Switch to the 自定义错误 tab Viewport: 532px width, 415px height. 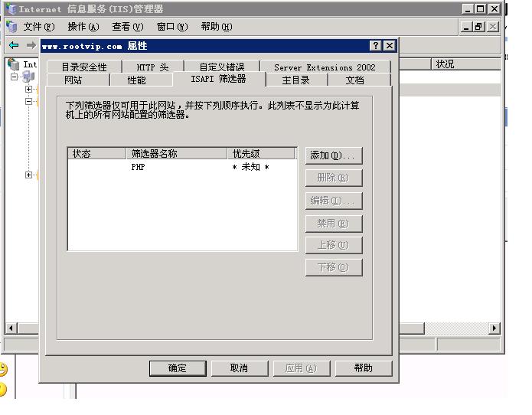(x=222, y=67)
